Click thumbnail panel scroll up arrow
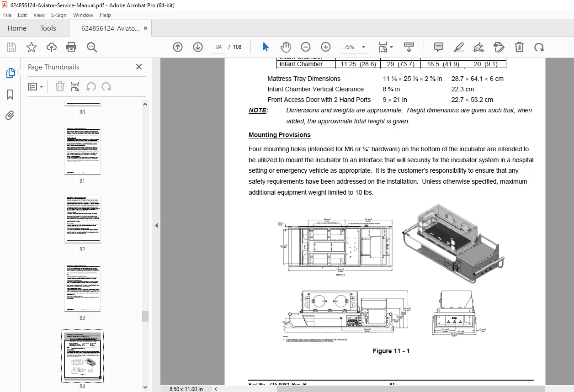The image size is (574, 392). pos(145,104)
